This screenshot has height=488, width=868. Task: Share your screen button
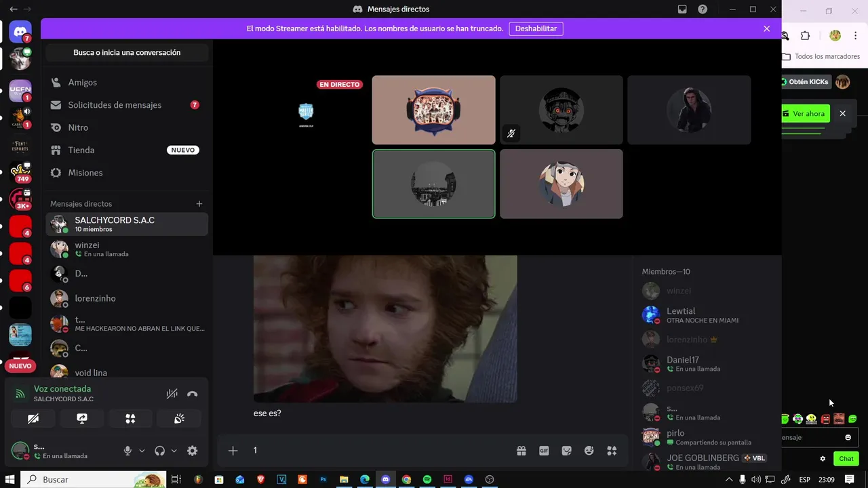click(x=82, y=419)
